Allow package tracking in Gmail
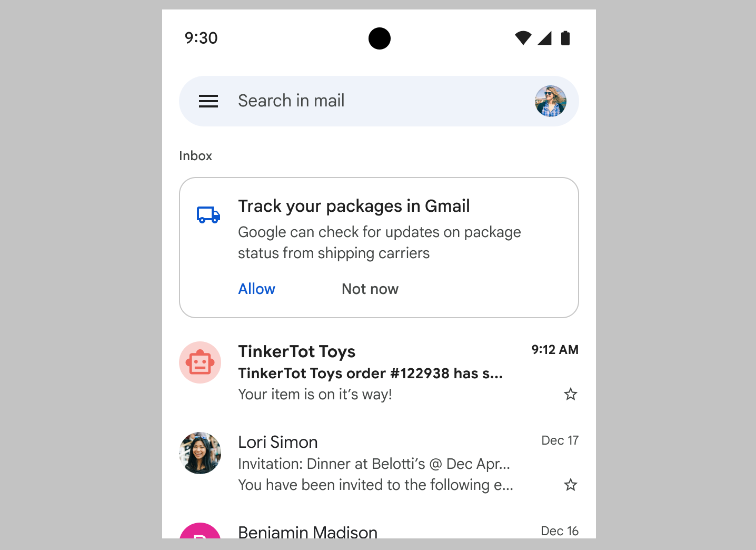The height and width of the screenshot is (550, 756). (x=257, y=289)
